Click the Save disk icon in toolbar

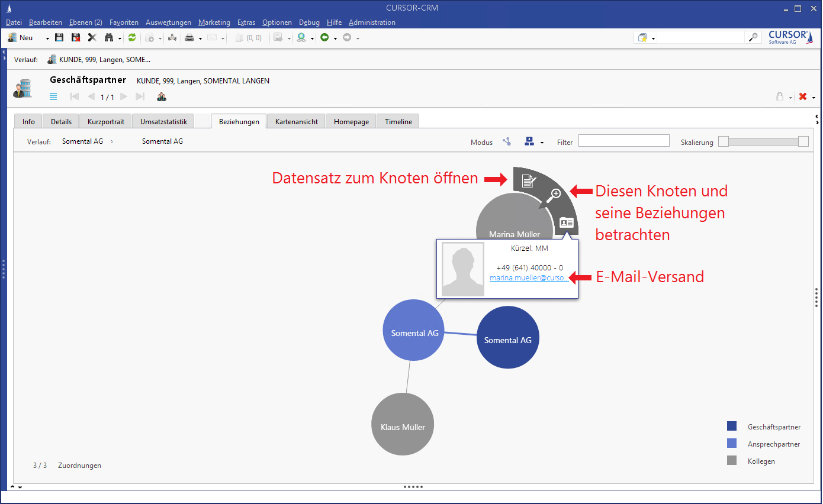(x=59, y=38)
